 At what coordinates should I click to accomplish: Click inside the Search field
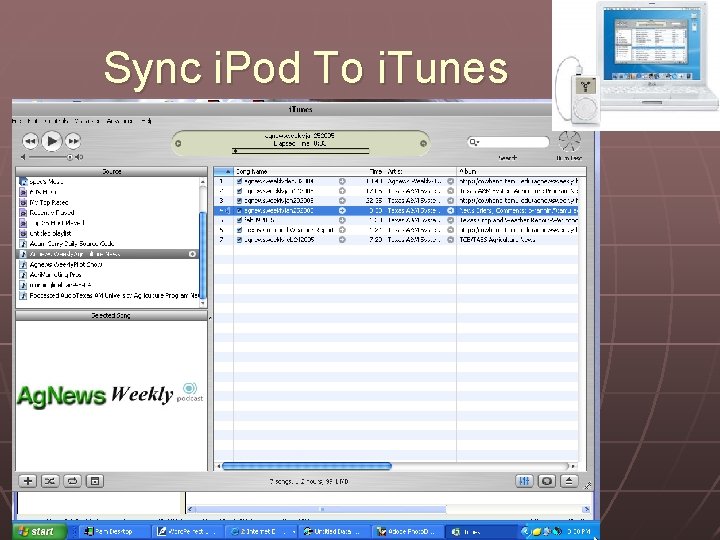[512, 142]
